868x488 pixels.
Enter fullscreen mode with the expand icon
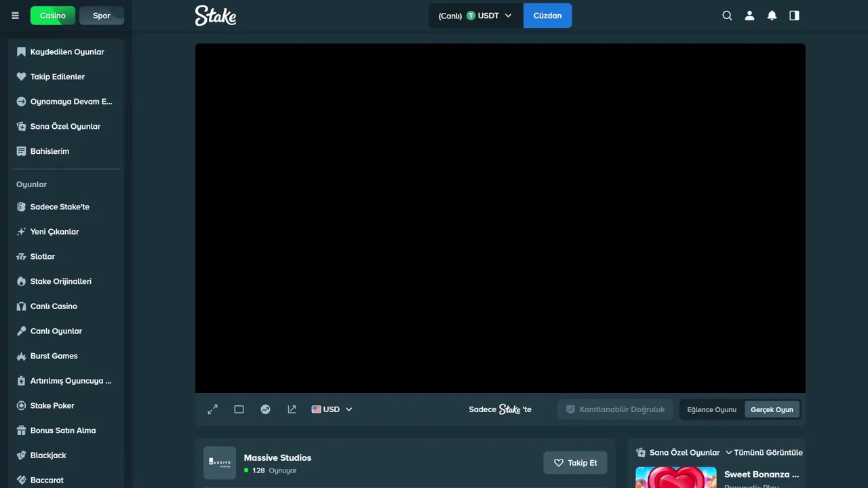[x=212, y=409]
